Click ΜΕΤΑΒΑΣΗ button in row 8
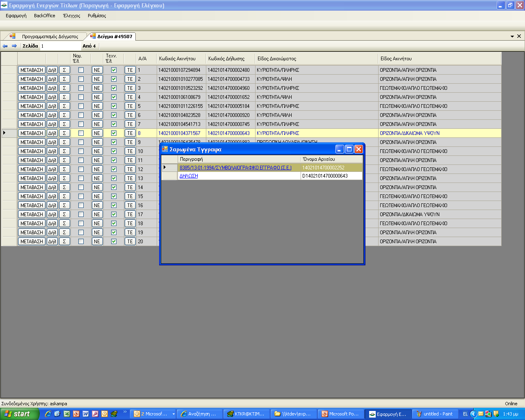Viewport: 525px width, 420px height. pyautogui.click(x=32, y=133)
